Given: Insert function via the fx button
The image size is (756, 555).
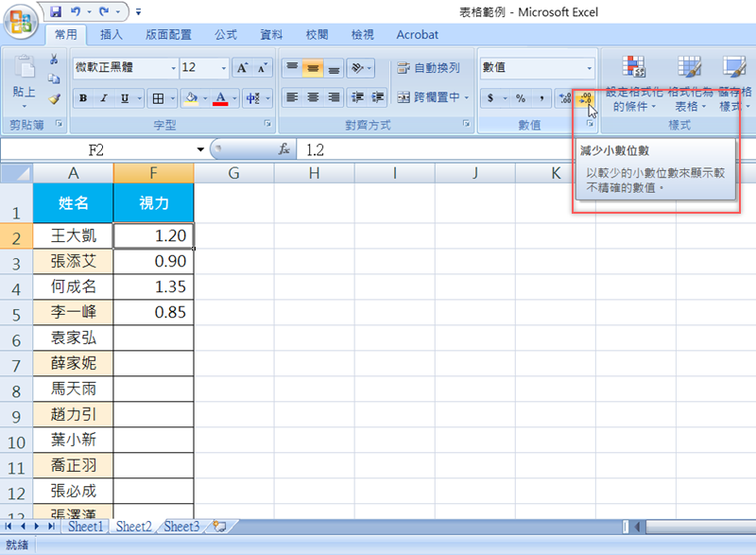Looking at the screenshot, I should coord(284,149).
